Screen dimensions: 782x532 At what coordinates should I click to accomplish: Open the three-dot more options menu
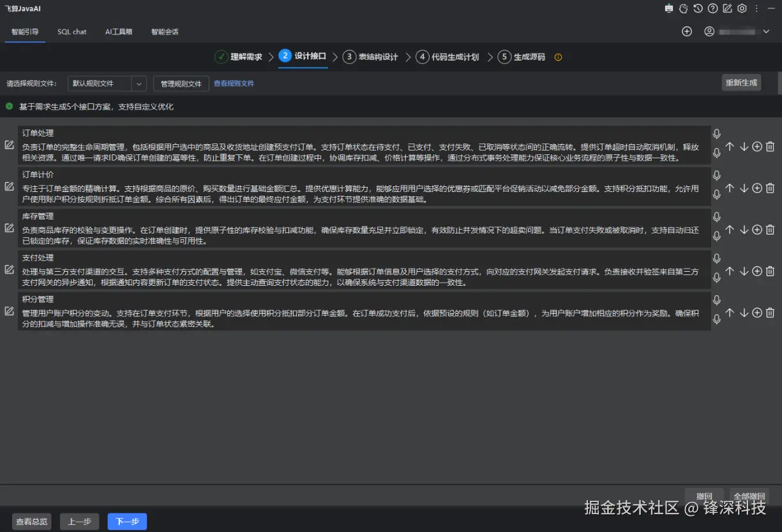pos(756,8)
